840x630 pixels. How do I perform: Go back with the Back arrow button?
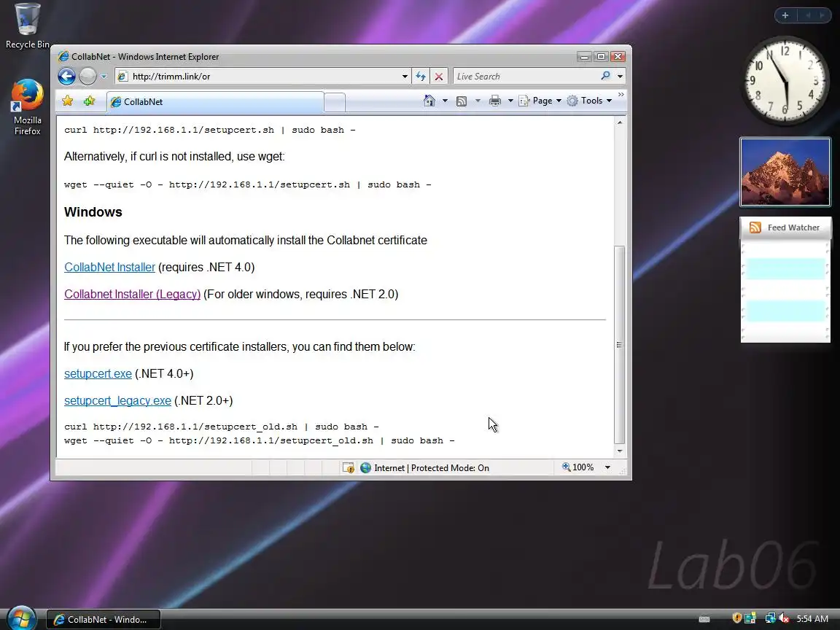(x=66, y=76)
